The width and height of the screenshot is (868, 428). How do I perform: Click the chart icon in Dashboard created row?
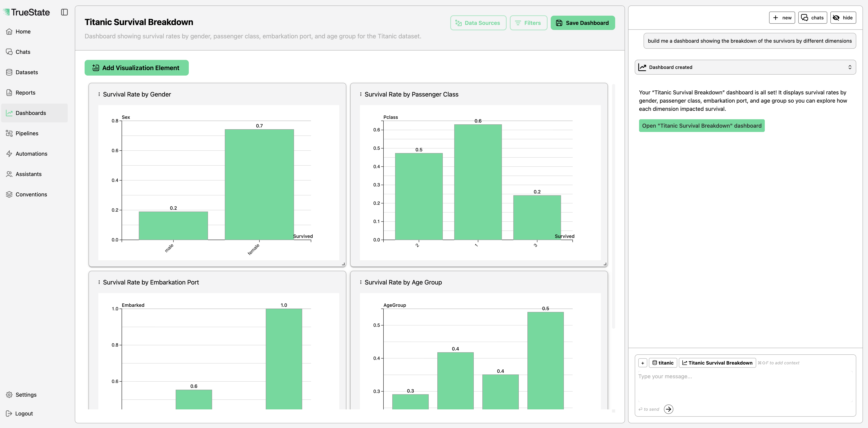click(x=642, y=67)
